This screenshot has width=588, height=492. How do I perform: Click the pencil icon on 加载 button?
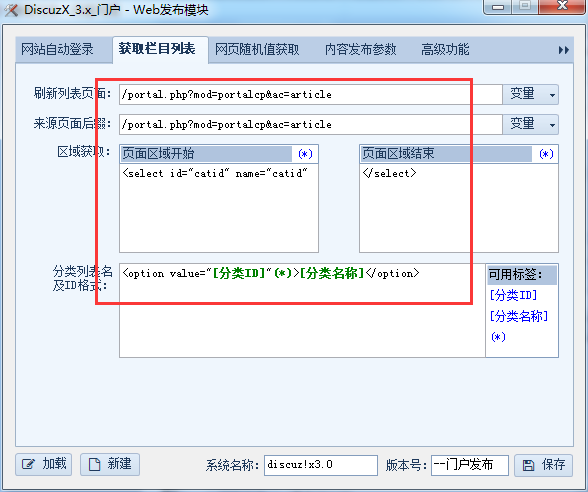[x=28, y=464]
